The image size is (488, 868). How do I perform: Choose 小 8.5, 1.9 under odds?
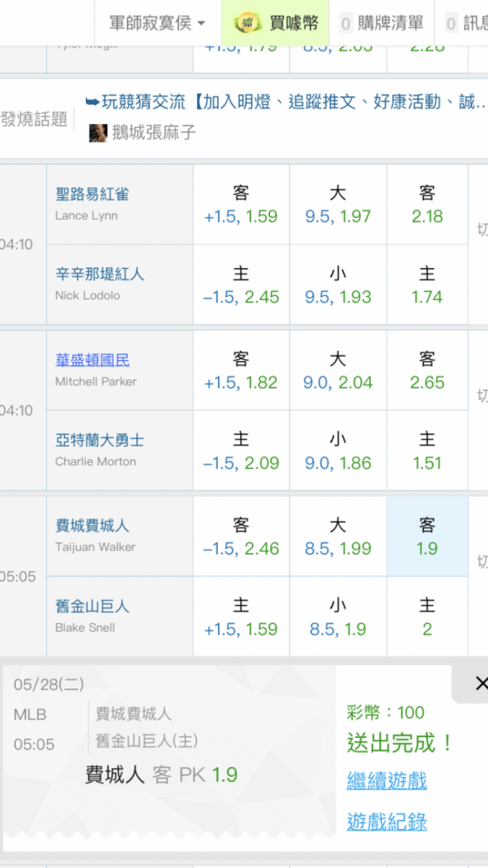click(x=338, y=616)
